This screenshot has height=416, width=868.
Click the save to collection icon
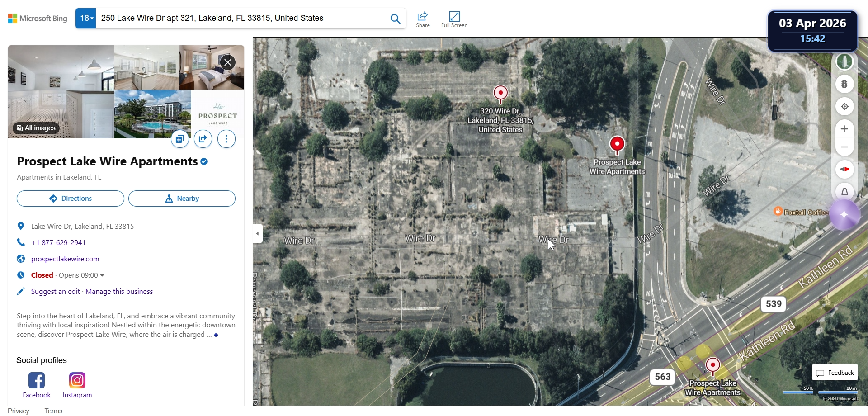point(180,139)
